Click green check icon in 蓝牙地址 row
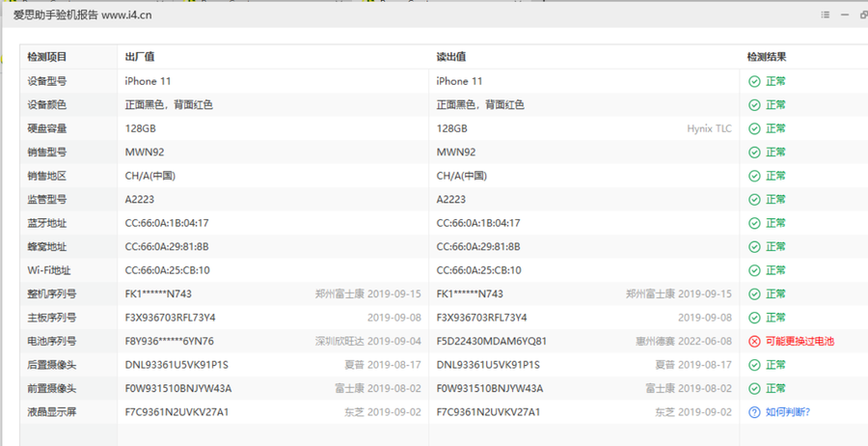The height and width of the screenshot is (446, 868). pyautogui.click(x=754, y=223)
